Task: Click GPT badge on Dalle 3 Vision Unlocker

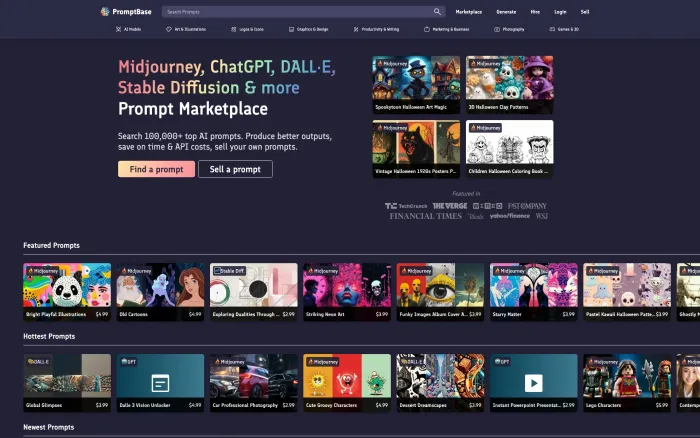Action: [x=129, y=362]
